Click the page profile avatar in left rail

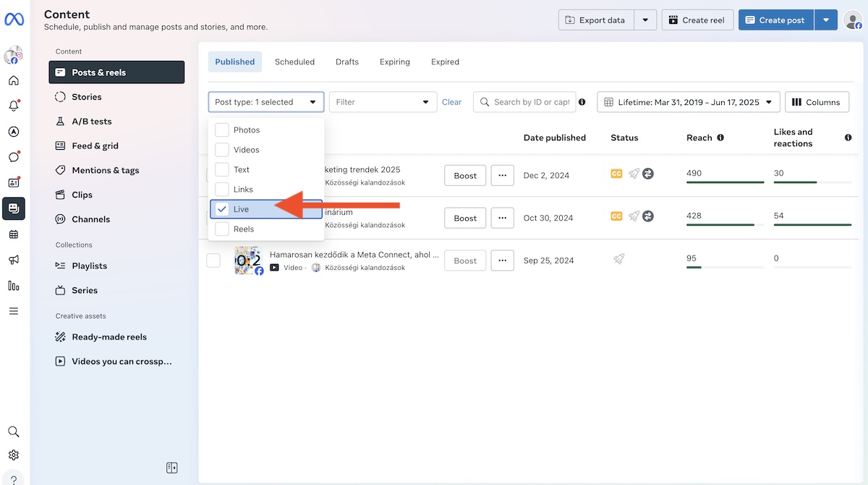click(x=14, y=55)
